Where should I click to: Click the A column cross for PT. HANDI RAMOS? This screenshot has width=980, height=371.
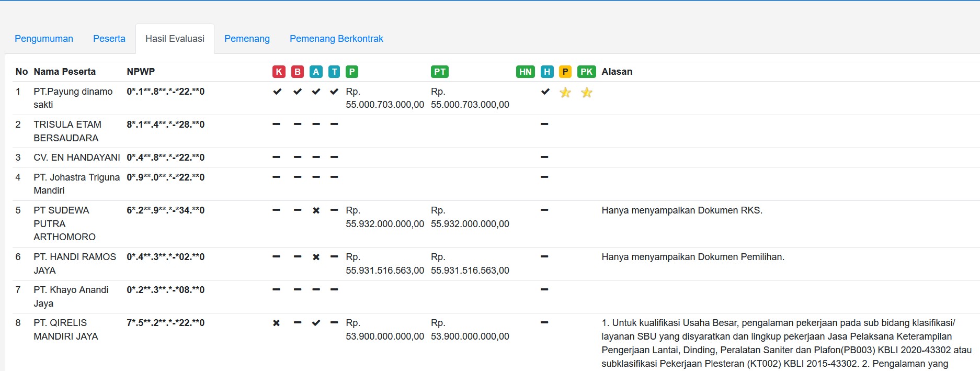pos(316,257)
